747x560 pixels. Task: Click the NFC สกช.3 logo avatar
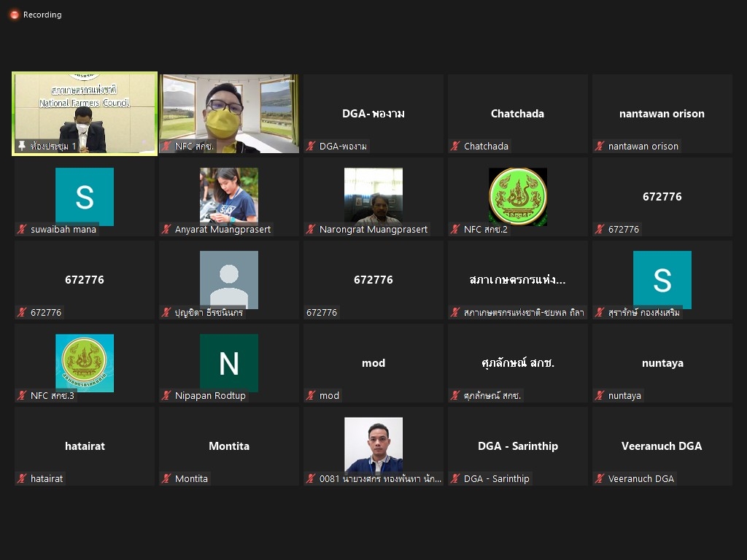85,363
